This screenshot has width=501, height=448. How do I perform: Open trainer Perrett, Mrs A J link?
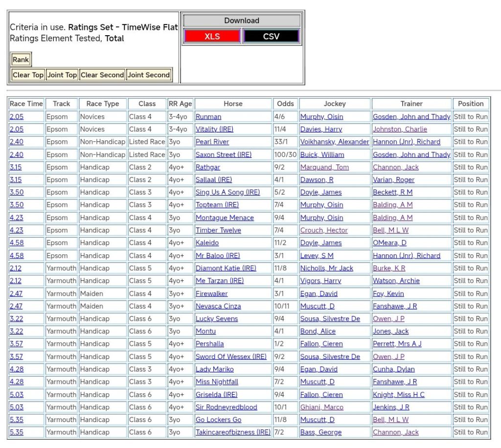point(397,344)
